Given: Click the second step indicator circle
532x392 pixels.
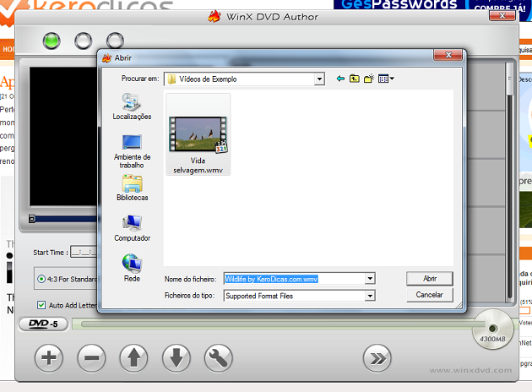Looking at the screenshot, I should click(83, 41).
